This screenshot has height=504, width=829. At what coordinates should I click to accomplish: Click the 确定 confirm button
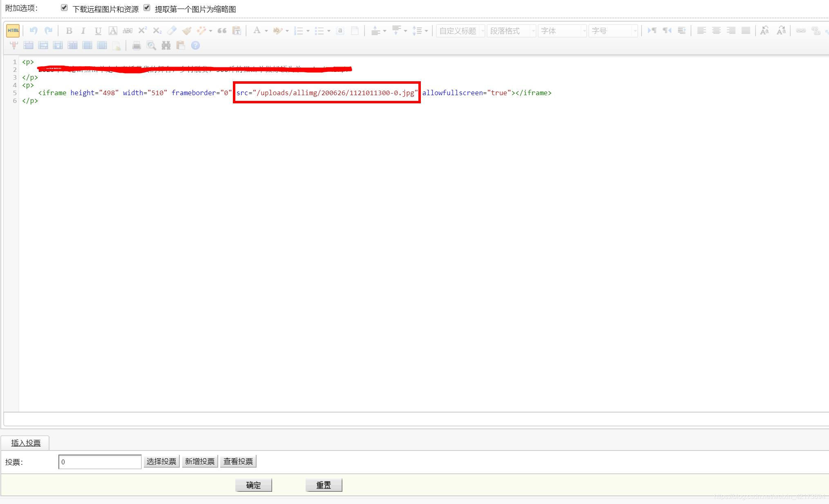tap(253, 485)
